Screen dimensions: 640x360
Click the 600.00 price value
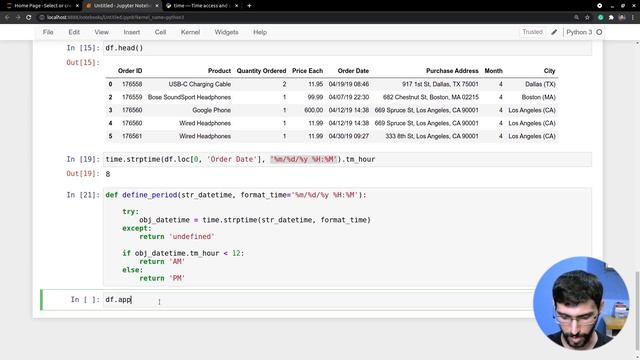click(x=313, y=110)
